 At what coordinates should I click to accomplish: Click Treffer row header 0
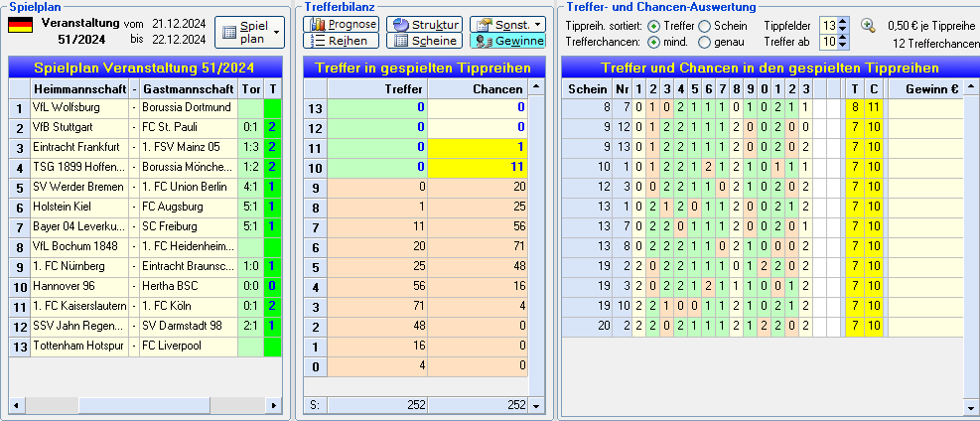[x=315, y=366]
